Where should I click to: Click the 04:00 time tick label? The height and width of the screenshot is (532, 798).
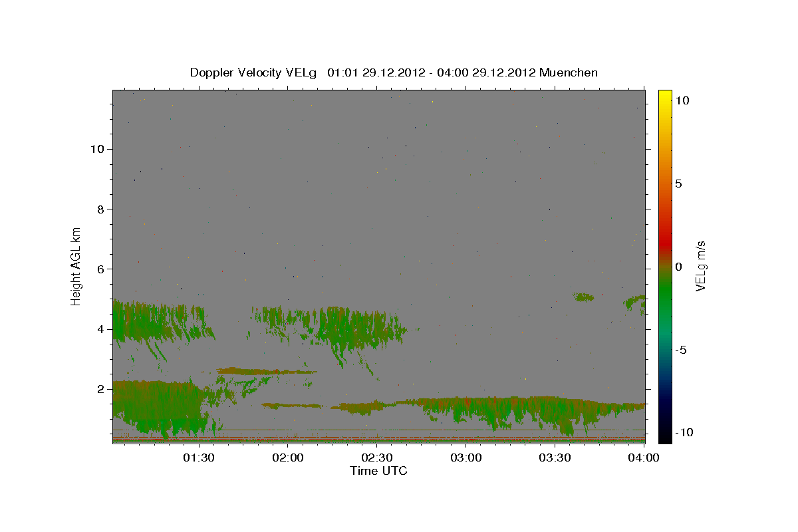(x=644, y=458)
